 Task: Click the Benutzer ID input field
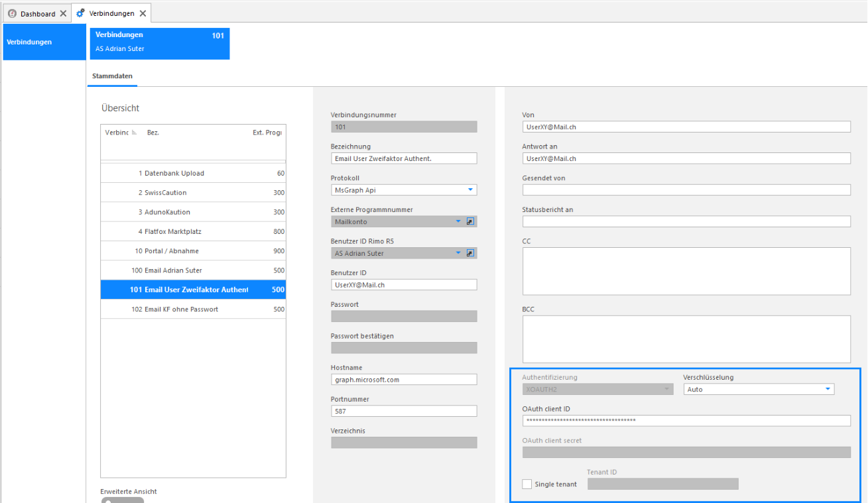404,284
